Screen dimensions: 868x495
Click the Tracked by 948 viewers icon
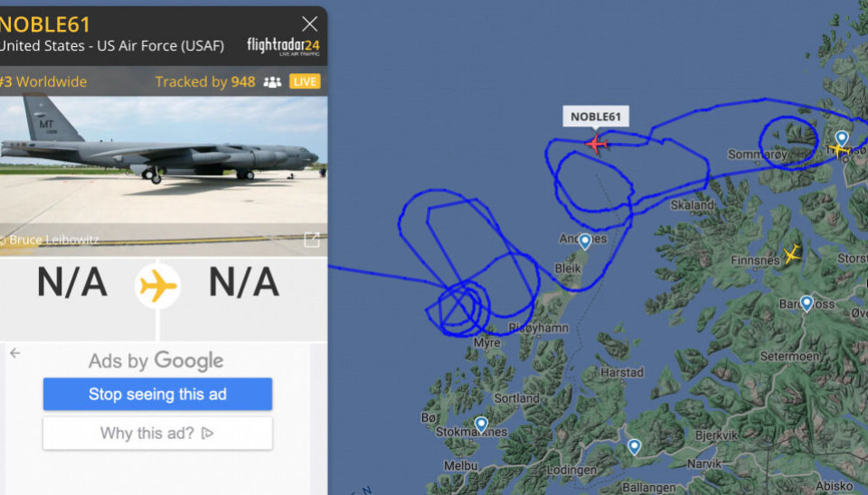tap(272, 82)
